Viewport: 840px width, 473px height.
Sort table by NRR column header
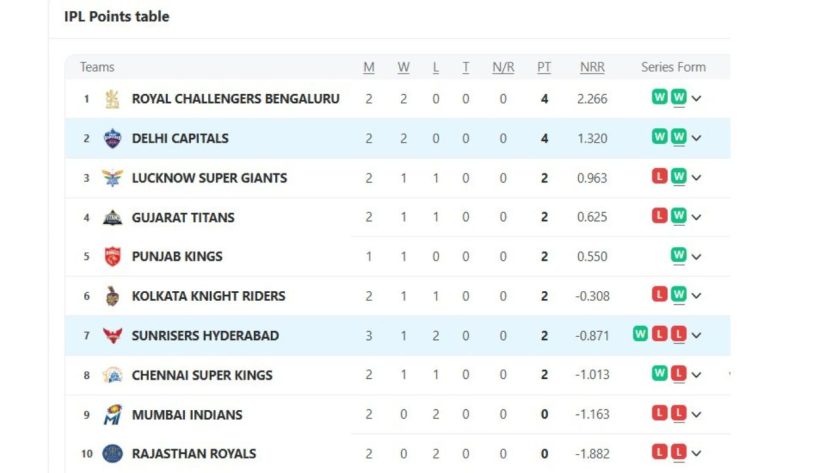coord(592,67)
